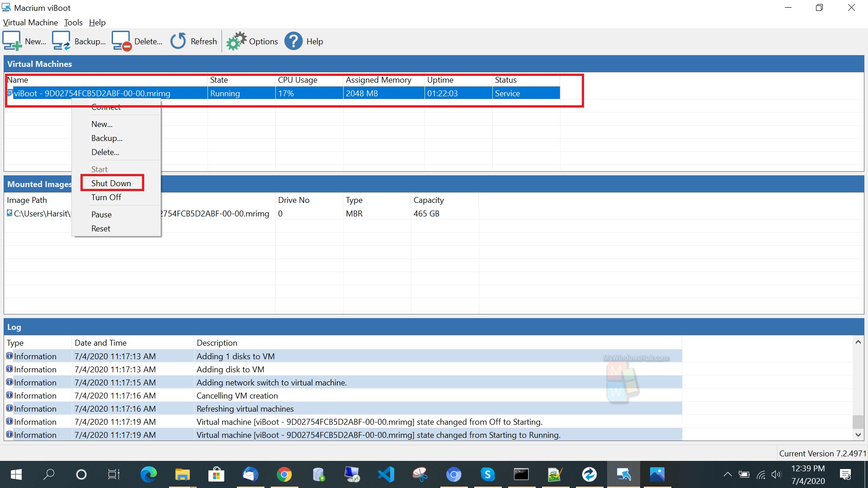Click the Virtual Machine menu bar item
The height and width of the screenshot is (488, 868).
(30, 22)
